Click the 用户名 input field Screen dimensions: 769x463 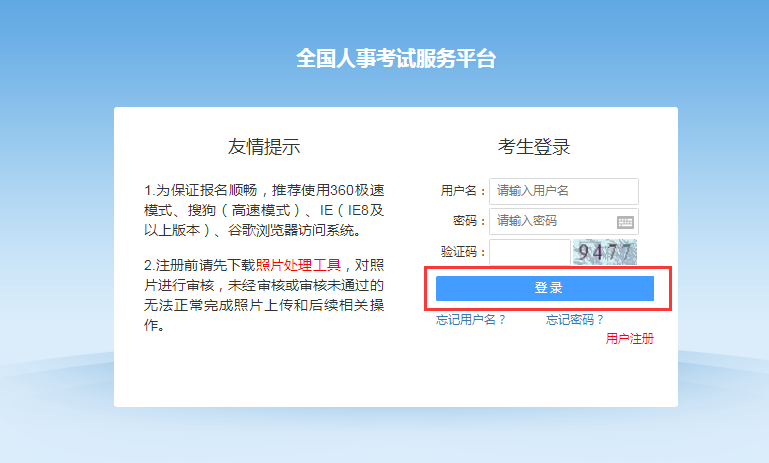point(564,191)
